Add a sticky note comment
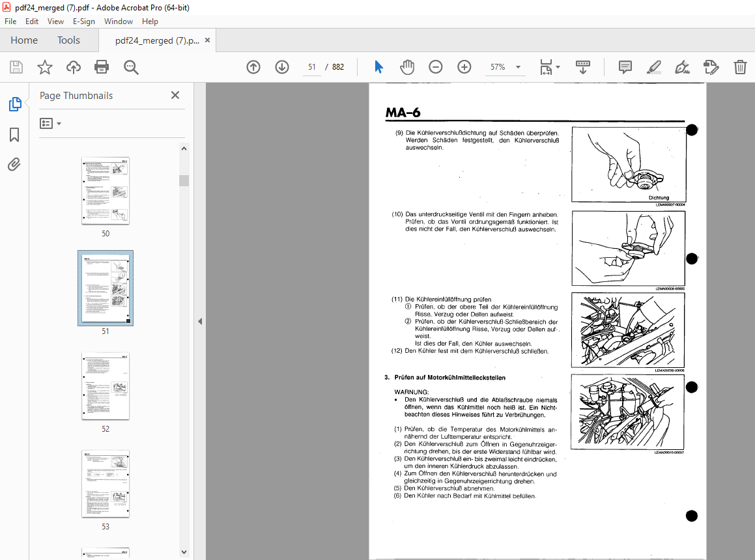 625,67
